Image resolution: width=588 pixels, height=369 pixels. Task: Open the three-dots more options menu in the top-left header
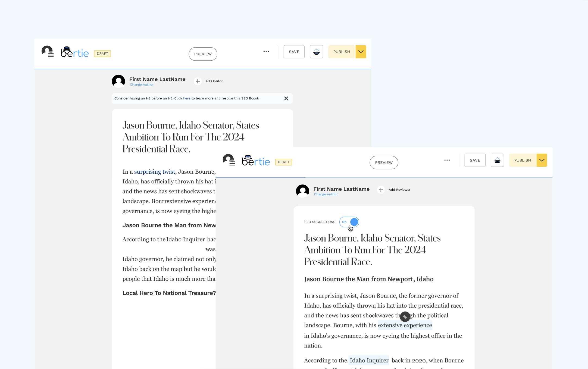[266, 52]
